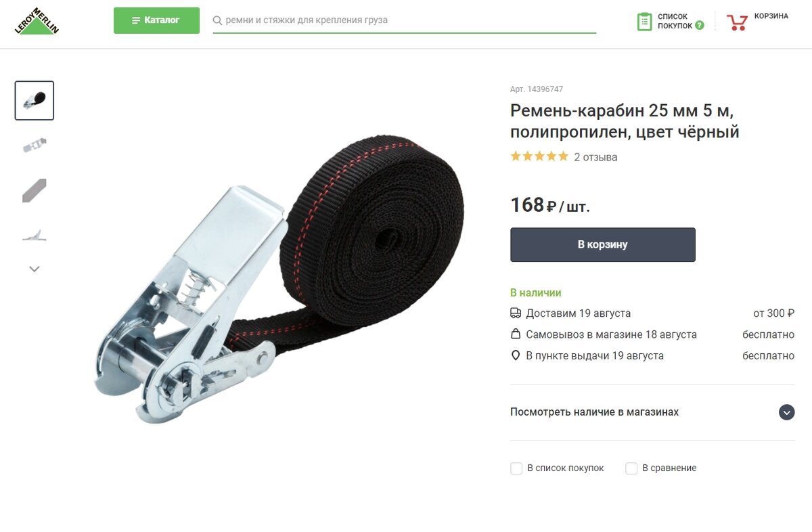The width and height of the screenshot is (812, 532).
Task: Click the pickup point location pin icon
Action: click(x=516, y=355)
